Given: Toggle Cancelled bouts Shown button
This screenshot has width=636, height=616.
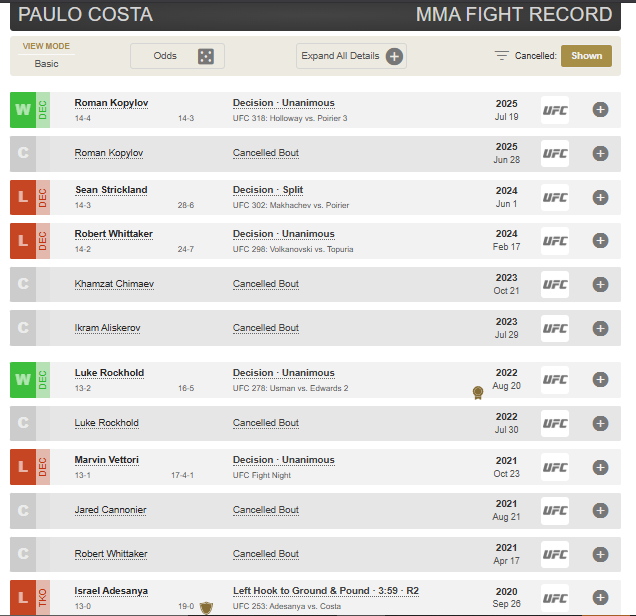Looking at the screenshot, I should click(587, 56).
